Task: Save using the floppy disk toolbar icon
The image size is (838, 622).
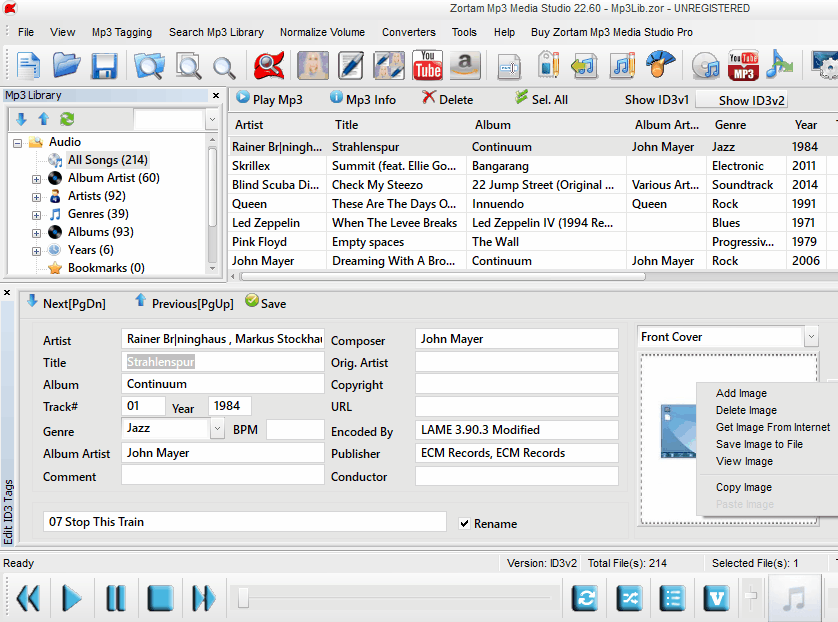Action: coord(104,66)
